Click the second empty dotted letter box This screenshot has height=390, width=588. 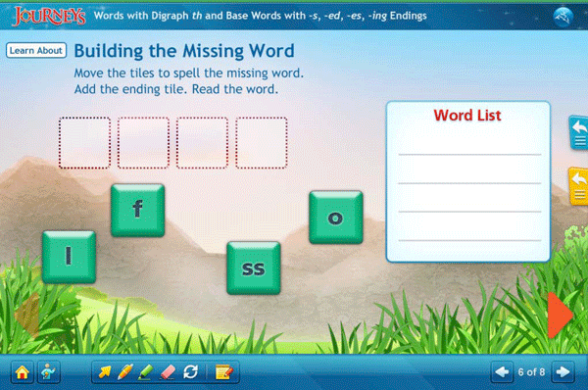pos(143,142)
